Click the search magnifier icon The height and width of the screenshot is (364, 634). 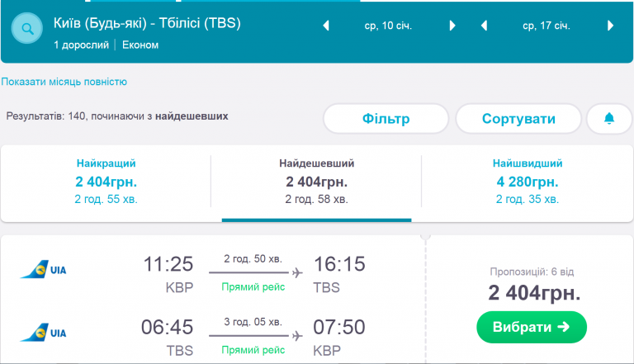click(x=28, y=31)
